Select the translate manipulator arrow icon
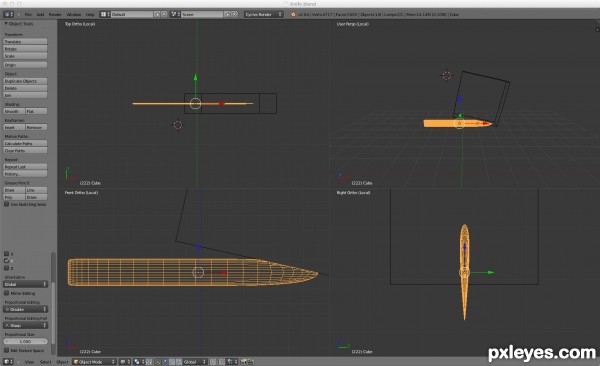Image resolution: width=600 pixels, height=366 pixels. pyautogui.click(x=165, y=362)
